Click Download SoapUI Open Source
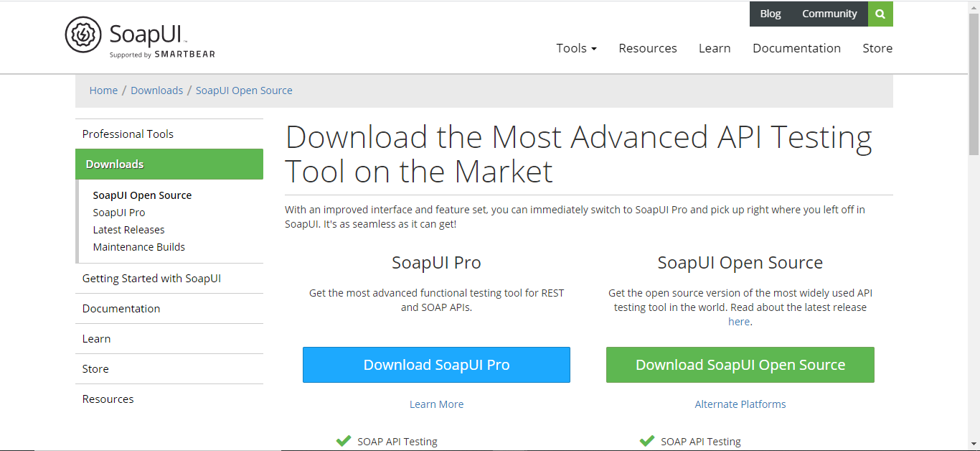The height and width of the screenshot is (451, 980). [740, 365]
